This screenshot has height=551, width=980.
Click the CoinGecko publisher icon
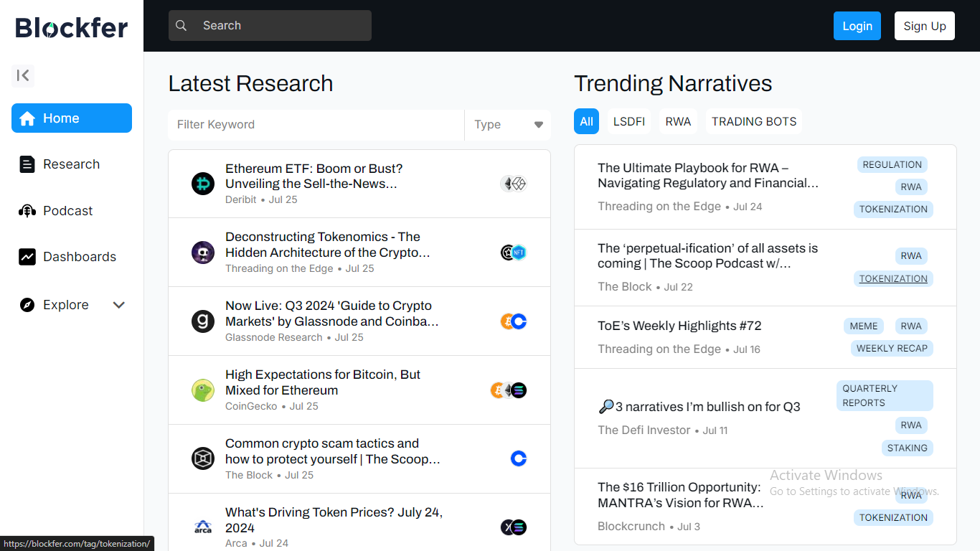pos(203,390)
